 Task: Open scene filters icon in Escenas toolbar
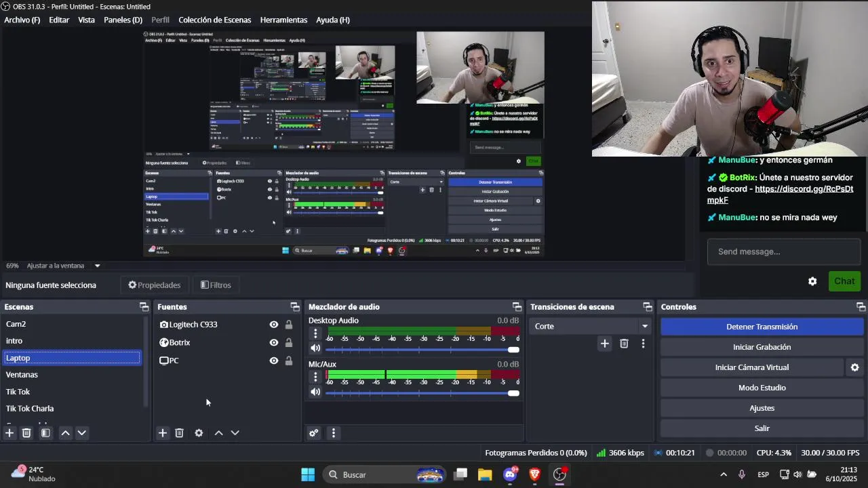point(45,432)
